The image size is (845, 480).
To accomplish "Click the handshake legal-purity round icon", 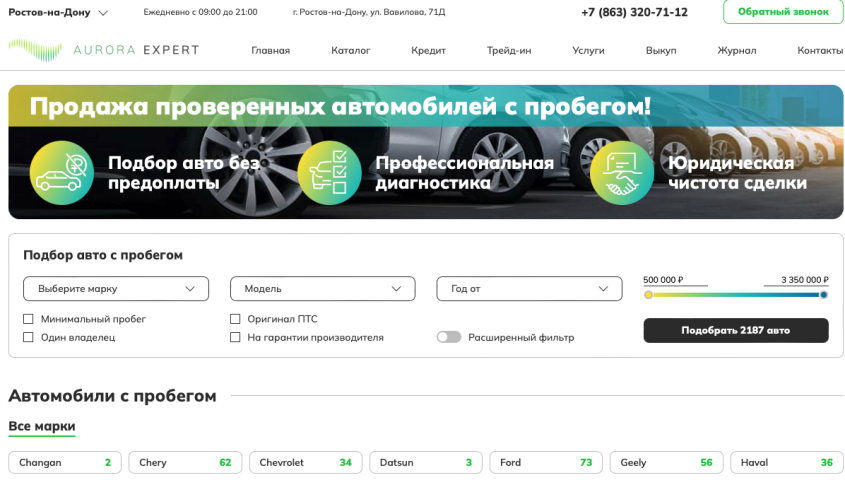I will pos(622,173).
